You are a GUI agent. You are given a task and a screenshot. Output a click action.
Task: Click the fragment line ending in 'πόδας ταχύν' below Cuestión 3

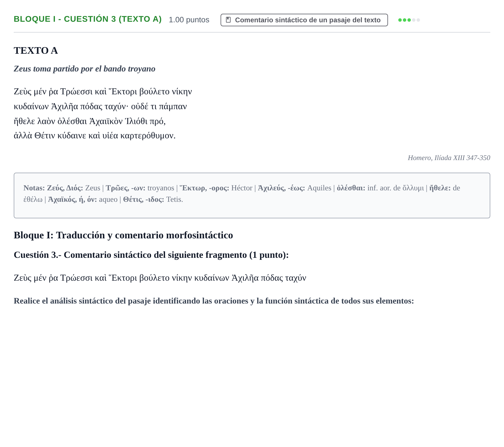tap(160, 278)
